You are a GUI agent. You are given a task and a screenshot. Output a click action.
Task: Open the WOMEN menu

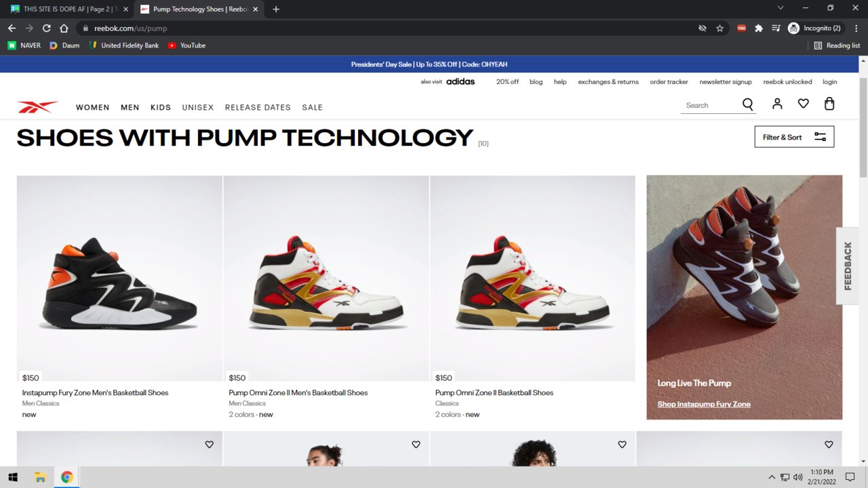93,107
